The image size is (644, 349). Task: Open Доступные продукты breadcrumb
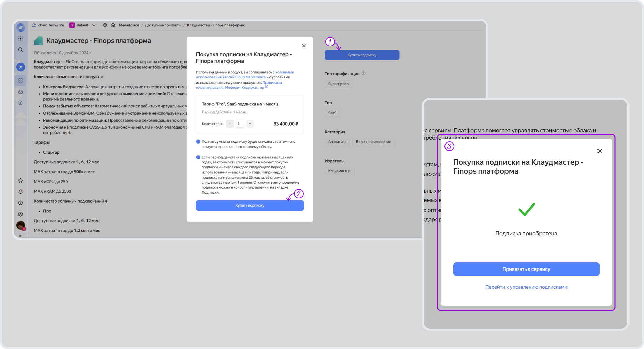[163, 25]
